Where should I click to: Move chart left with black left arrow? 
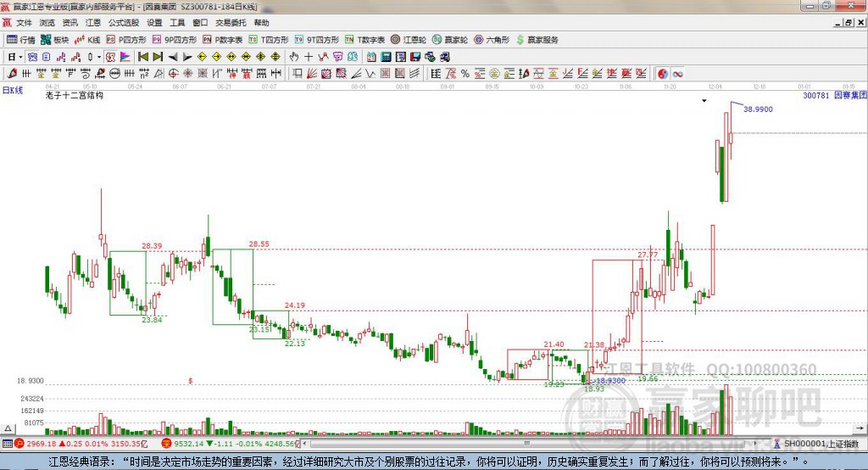173,57
